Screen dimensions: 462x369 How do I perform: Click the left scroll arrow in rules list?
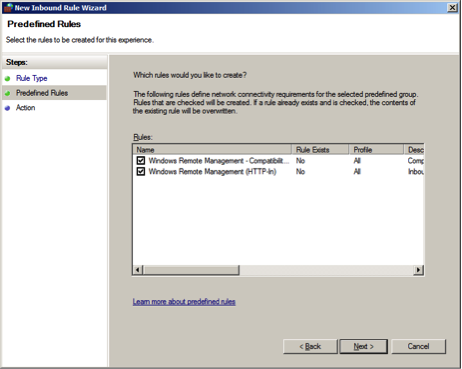pyautogui.click(x=138, y=270)
